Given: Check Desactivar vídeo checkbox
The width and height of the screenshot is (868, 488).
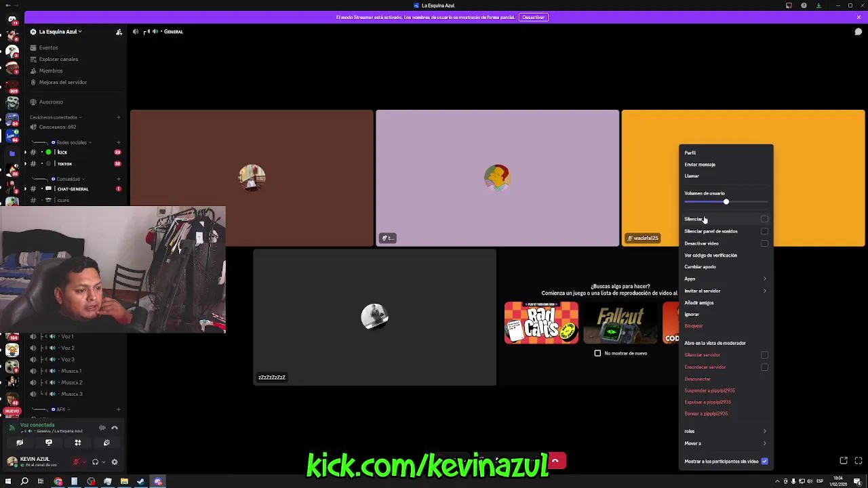Looking at the screenshot, I should (x=764, y=243).
